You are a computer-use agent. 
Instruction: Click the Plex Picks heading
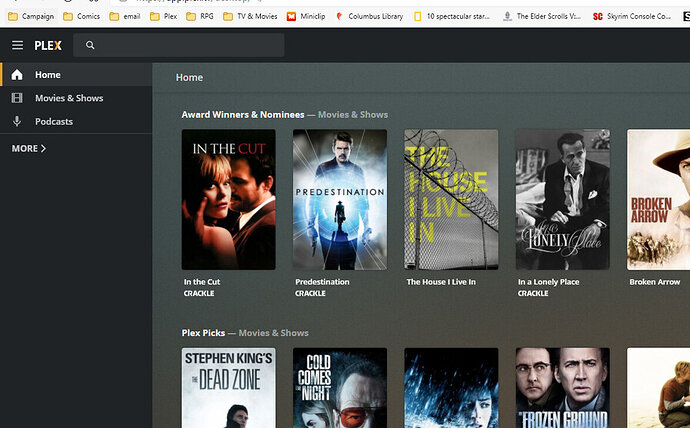point(203,333)
